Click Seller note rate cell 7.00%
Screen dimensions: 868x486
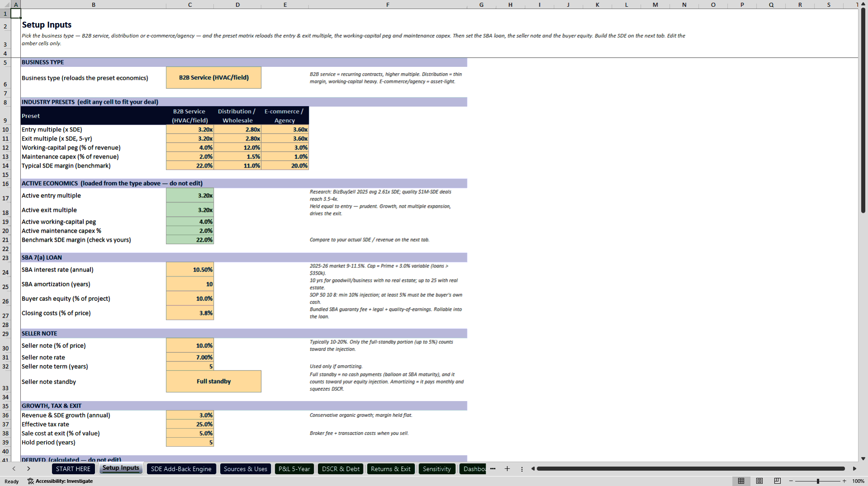[190, 357]
